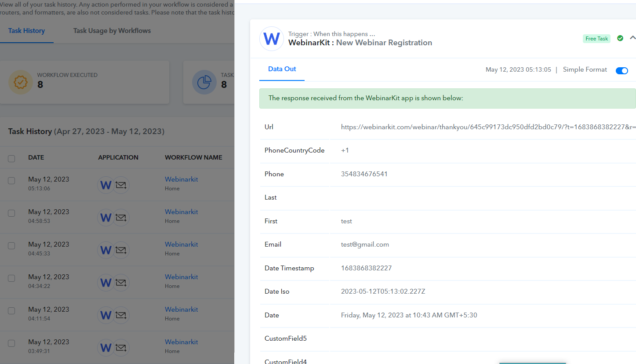
Task: Check the 04:11:54 task row checkbox
Action: 11,311
